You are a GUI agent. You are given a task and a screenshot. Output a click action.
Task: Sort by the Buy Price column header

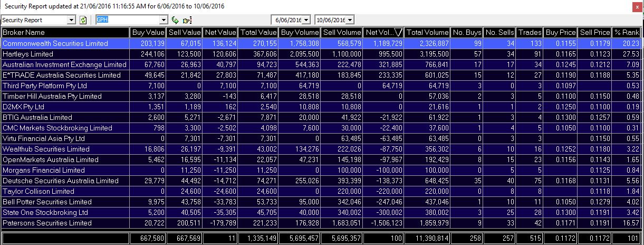point(561,32)
